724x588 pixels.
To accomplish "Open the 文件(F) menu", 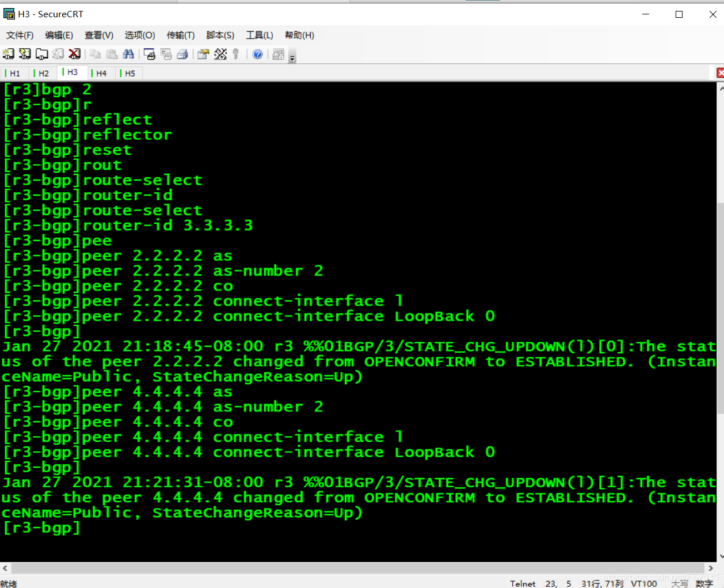I will [20, 35].
